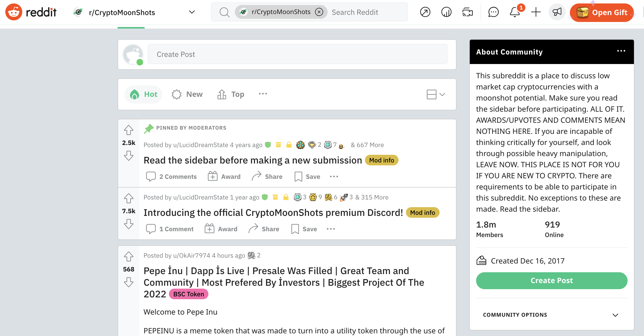Downvote the Pepe Inu post
This screenshot has width=644, height=336.
point(129,282)
